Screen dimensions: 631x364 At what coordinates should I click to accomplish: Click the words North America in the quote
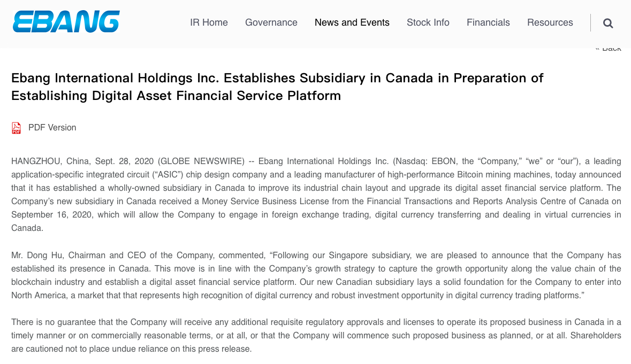point(39,296)
